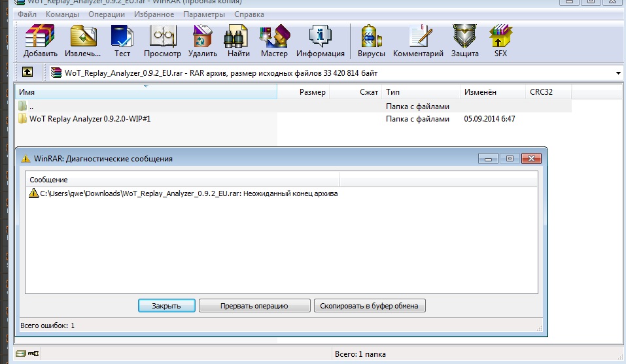
Task: Sort by the Сжат column header
Action: (355, 91)
